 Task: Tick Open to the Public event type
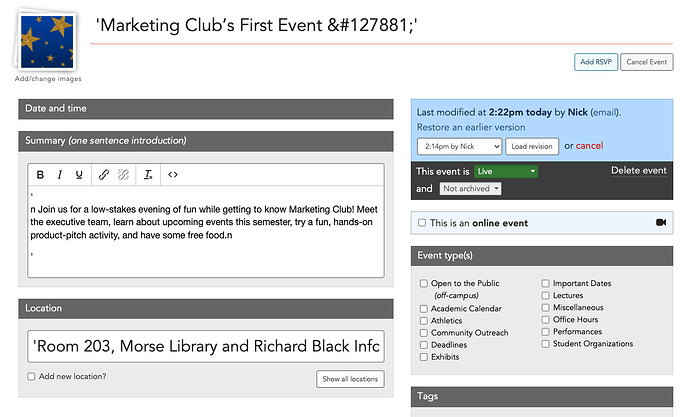(x=424, y=283)
